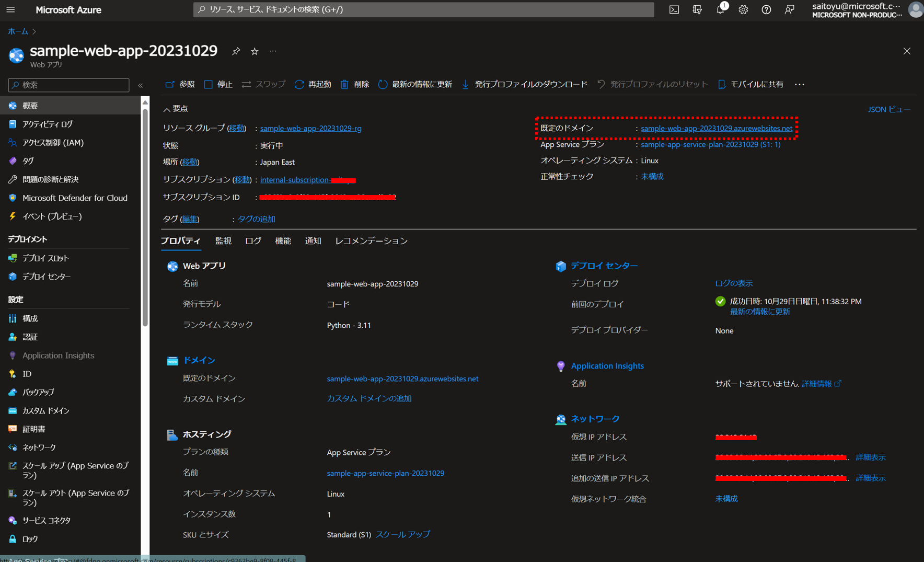Stop the web app with 停止
924x562 pixels.
218,84
